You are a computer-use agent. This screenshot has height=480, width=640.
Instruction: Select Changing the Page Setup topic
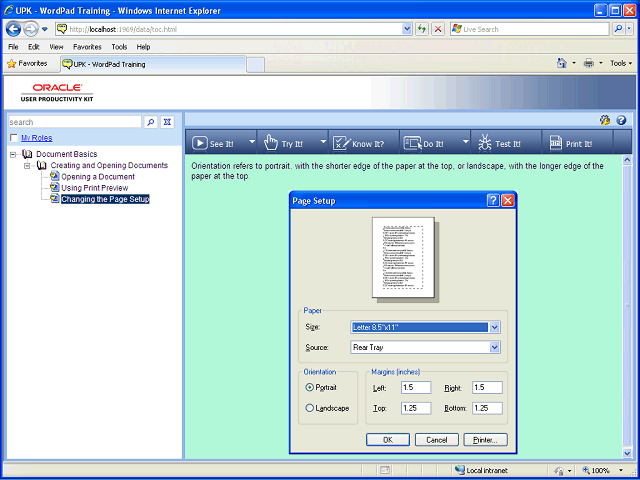105,199
